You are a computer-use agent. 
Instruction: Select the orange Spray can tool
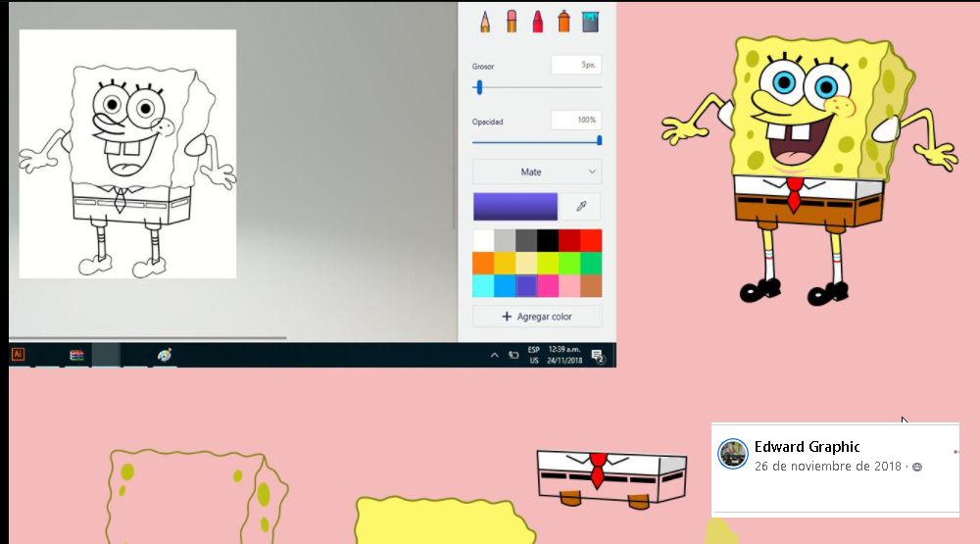tap(563, 22)
